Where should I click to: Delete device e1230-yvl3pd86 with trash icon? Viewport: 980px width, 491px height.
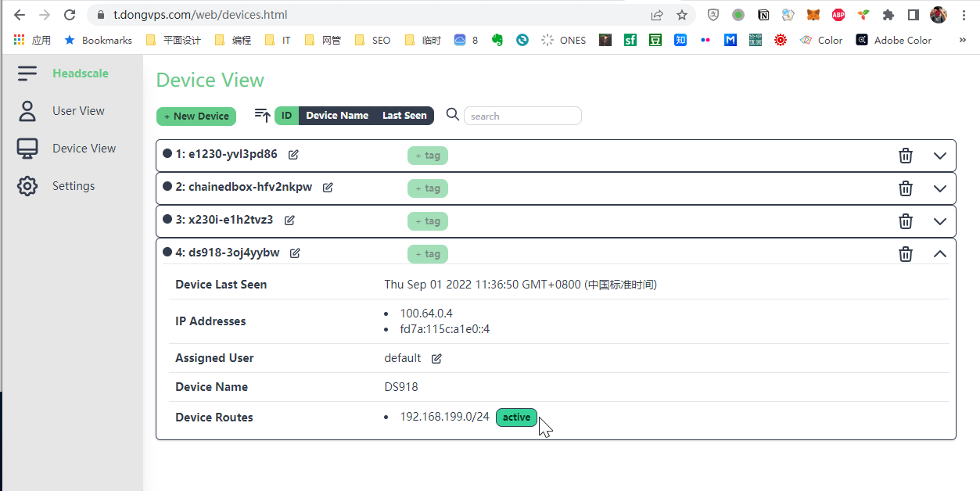905,156
